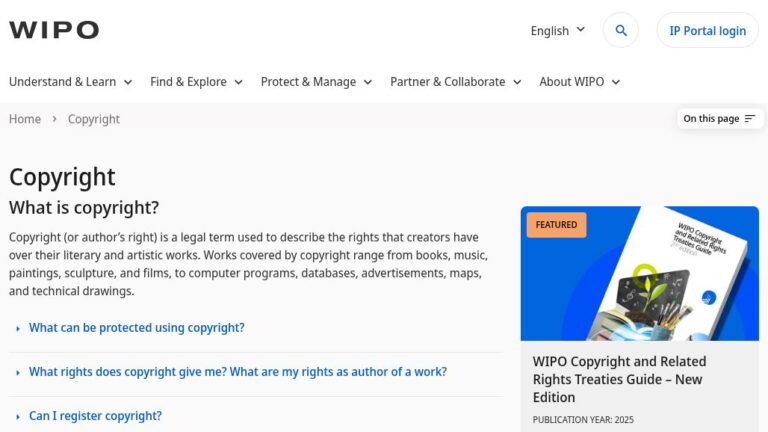Click the arrow beside "Can I register copyright?"

click(x=18, y=416)
